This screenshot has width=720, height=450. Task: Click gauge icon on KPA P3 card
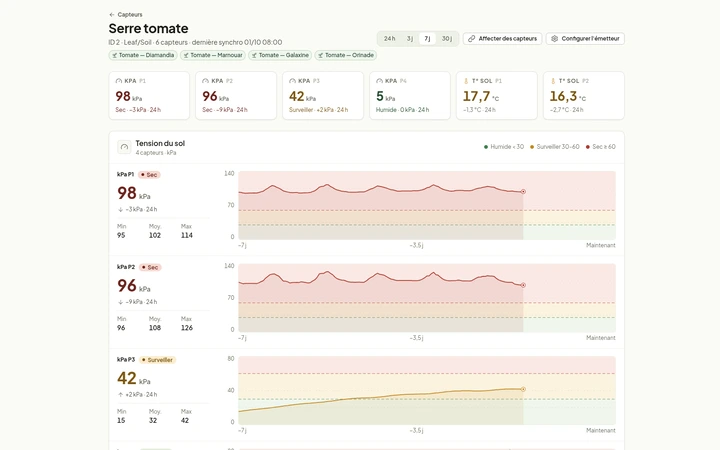coord(292,81)
